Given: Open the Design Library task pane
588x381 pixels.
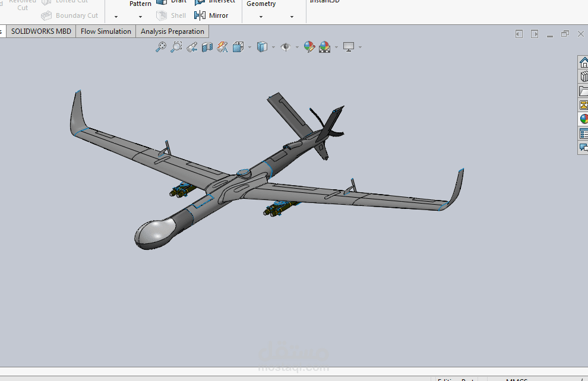Looking at the screenshot, I should pos(584,76).
